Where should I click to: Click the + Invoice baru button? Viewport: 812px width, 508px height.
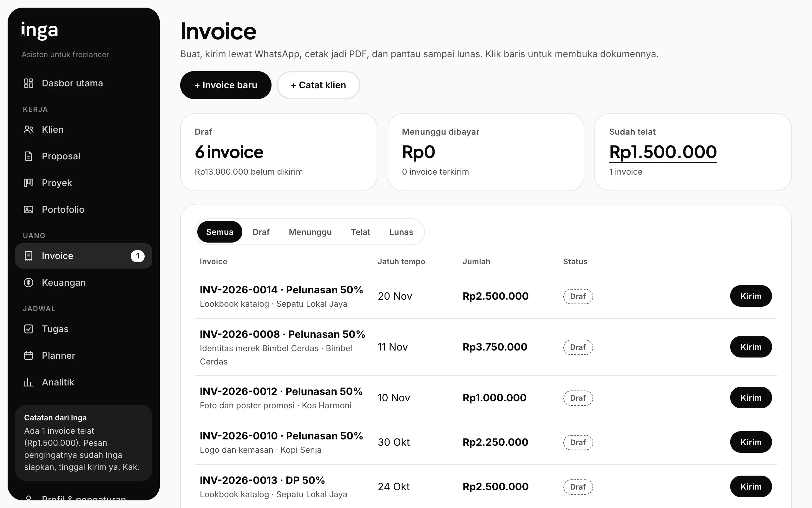pyautogui.click(x=226, y=85)
